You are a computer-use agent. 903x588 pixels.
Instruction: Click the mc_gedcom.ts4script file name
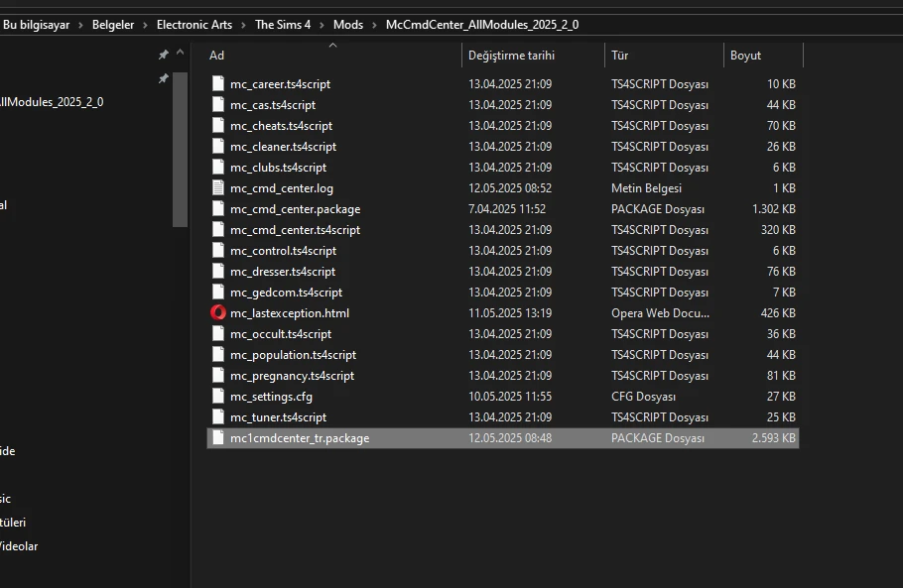pyautogui.click(x=286, y=293)
